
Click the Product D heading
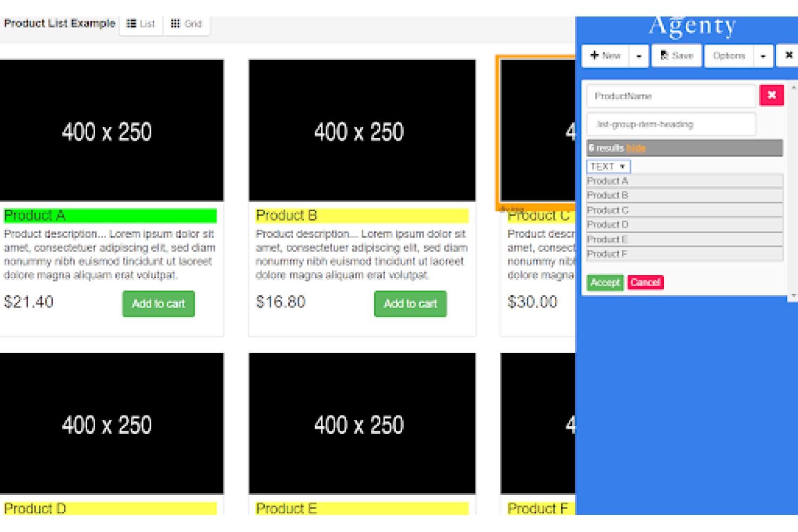pos(110,509)
